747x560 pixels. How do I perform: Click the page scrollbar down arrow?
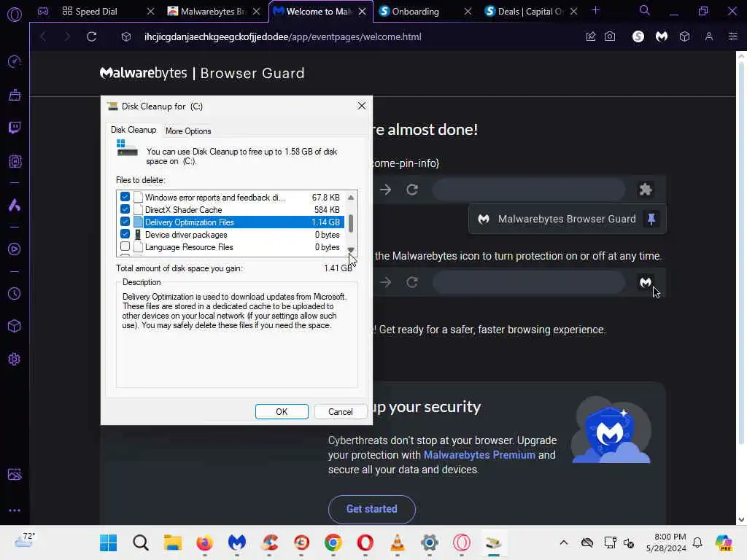coord(741,519)
